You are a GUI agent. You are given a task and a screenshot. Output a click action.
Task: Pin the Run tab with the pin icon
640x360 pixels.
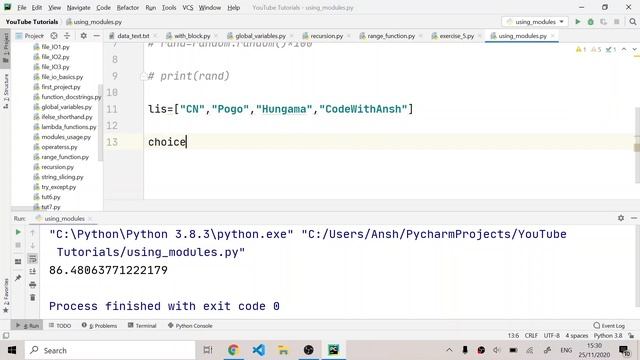[x=18, y=278]
